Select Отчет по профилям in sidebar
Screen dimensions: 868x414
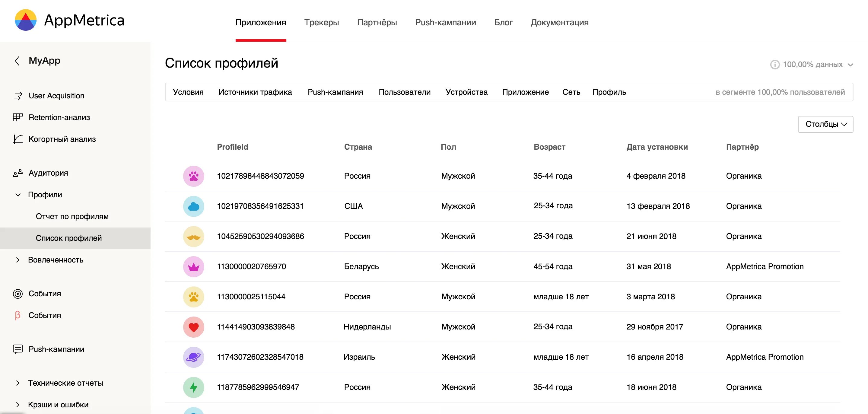72,216
